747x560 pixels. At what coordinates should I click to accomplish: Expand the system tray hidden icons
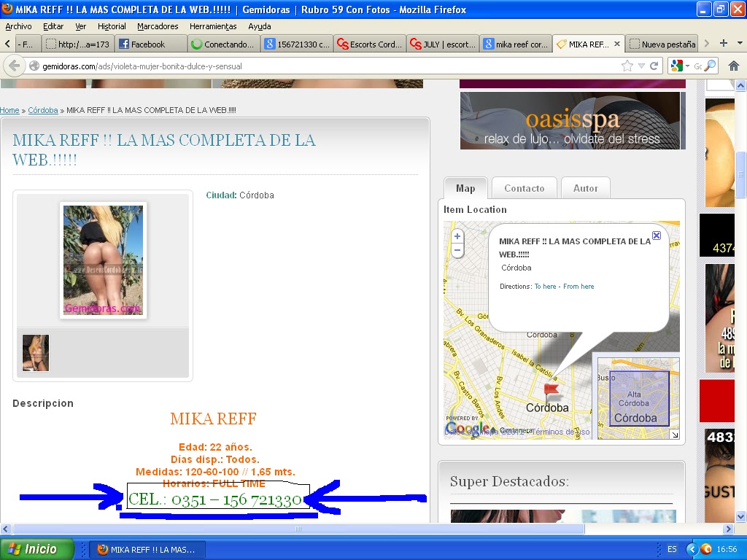[692, 549]
